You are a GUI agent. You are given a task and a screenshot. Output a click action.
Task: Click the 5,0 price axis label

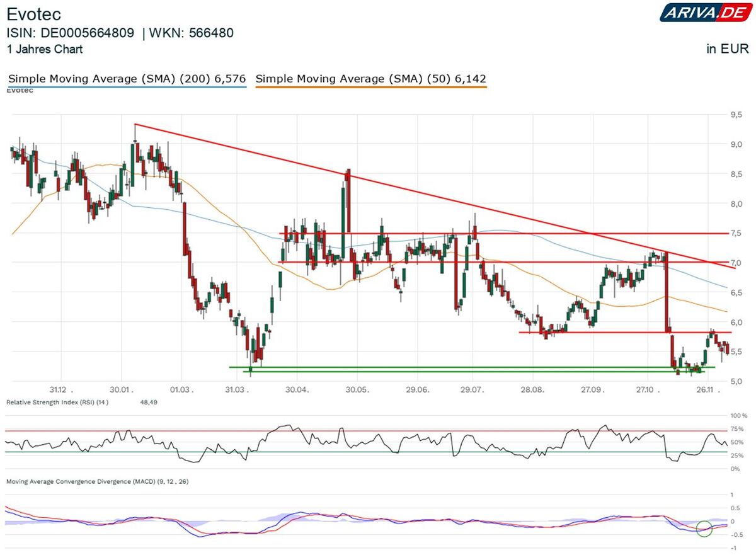click(x=735, y=381)
